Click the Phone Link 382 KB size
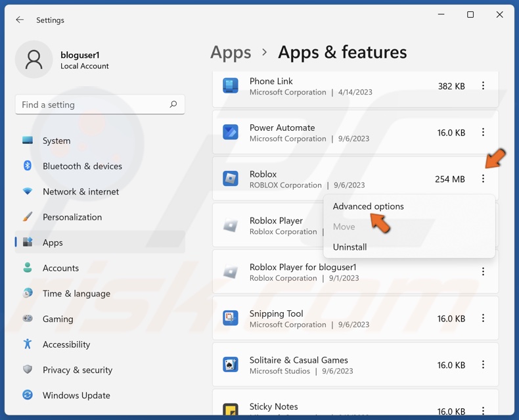 [x=451, y=86]
